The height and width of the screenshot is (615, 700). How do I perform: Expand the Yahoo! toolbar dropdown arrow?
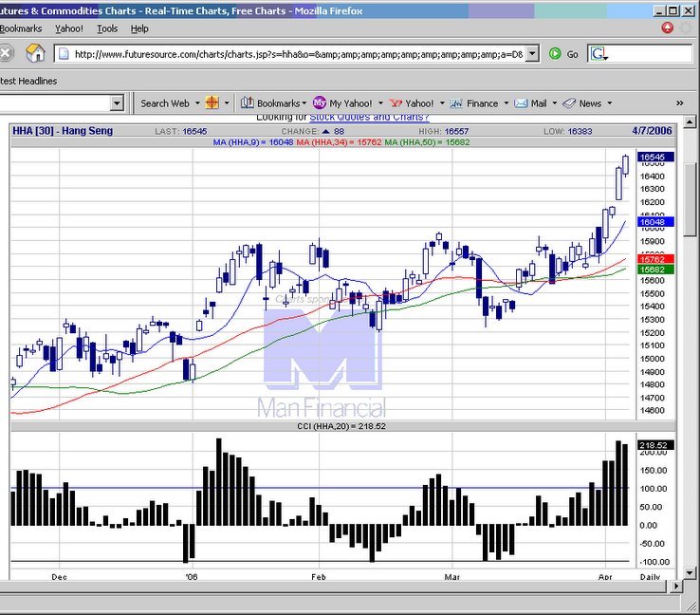442,103
